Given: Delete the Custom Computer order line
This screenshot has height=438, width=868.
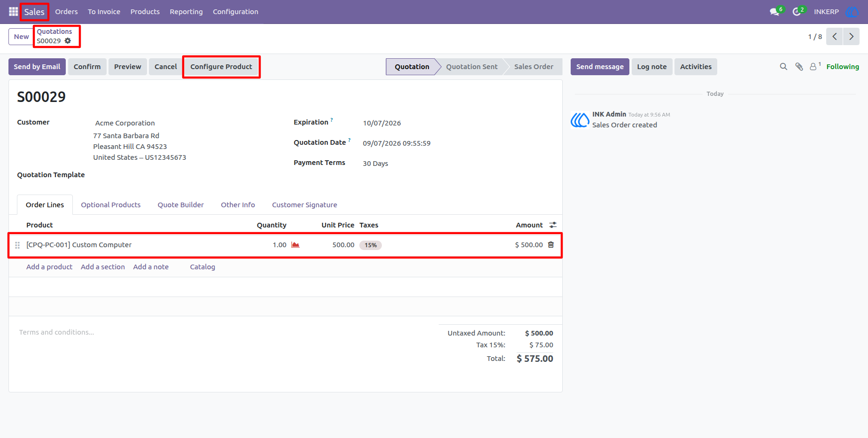Looking at the screenshot, I should point(551,245).
